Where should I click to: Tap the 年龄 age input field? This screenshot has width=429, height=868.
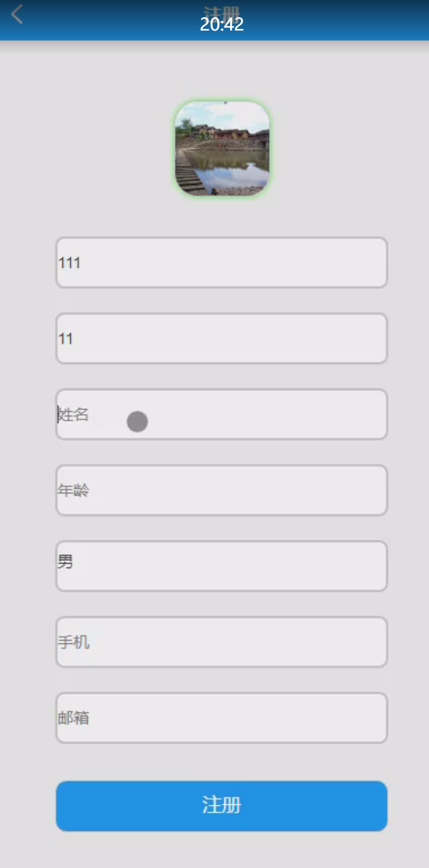click(x=221, y=490)
